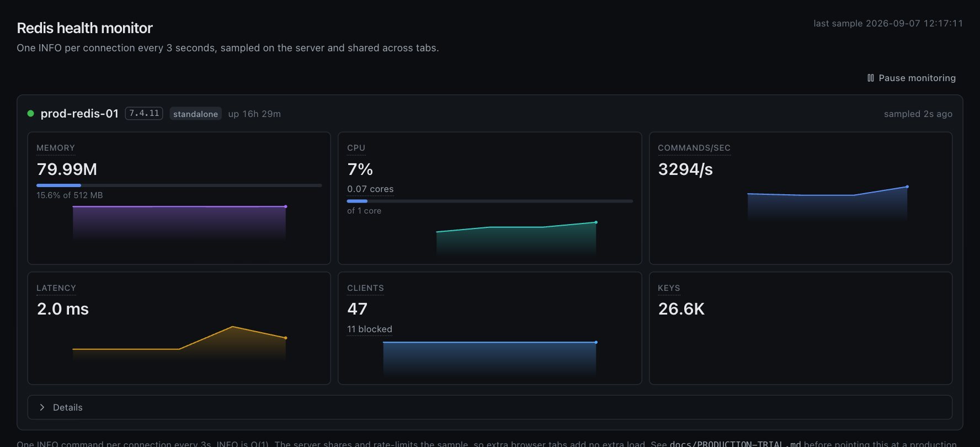The image size is (980, 447).
Task: Click the 7.4.11 version badge
Action: click(144, 113)
